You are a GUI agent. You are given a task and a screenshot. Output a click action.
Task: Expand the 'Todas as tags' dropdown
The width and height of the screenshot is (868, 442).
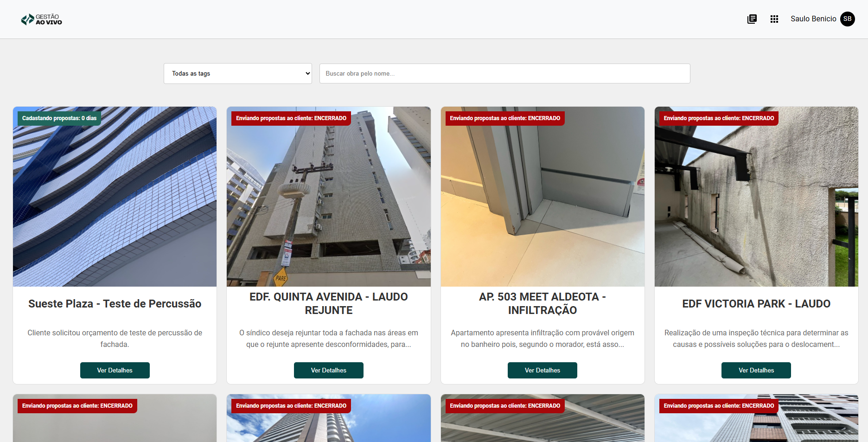pos(238,74)
